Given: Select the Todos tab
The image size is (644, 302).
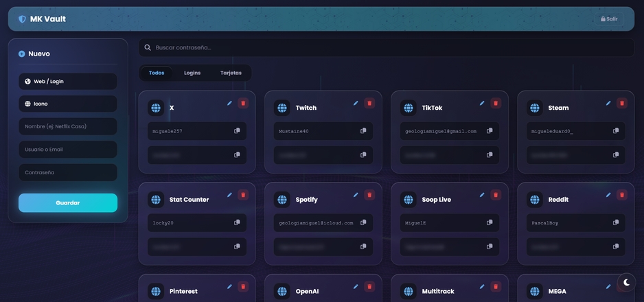Looking at the screenshot, I should click(x=157, y=73).
